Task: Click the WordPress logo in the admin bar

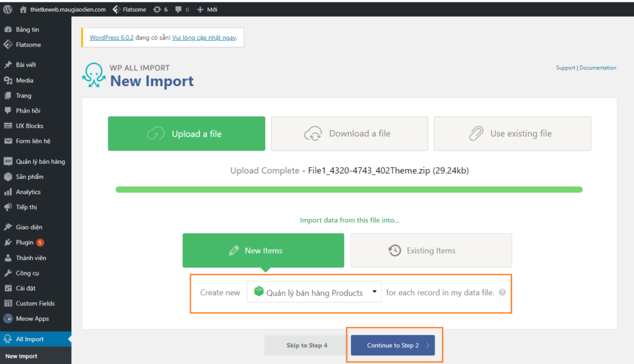Action: click(7, 9)
